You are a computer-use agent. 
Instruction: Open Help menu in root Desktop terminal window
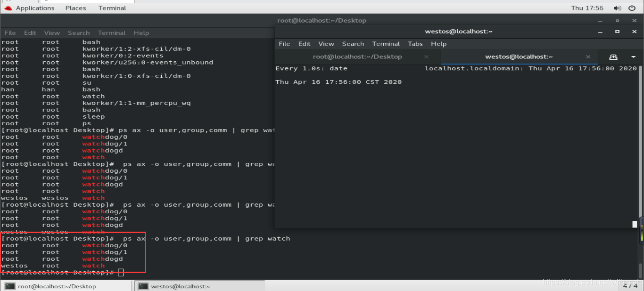point(141,33)
